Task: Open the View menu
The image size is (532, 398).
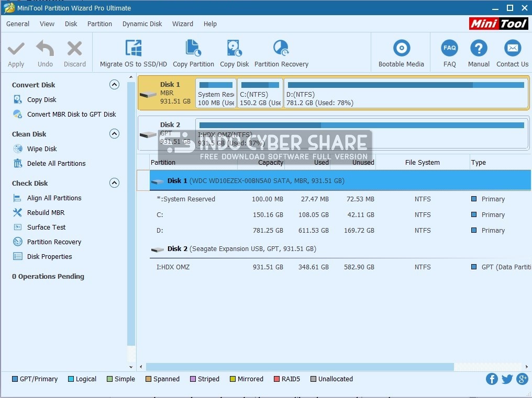Action: [x=47, y=24]
